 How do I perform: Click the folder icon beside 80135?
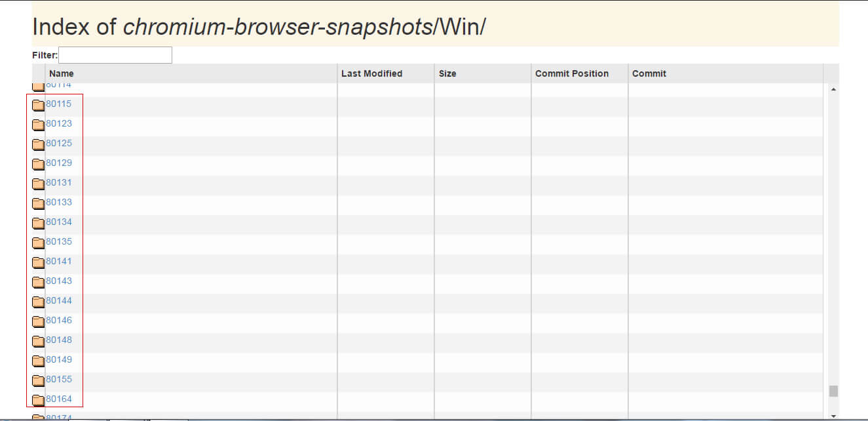coord(39,243)
